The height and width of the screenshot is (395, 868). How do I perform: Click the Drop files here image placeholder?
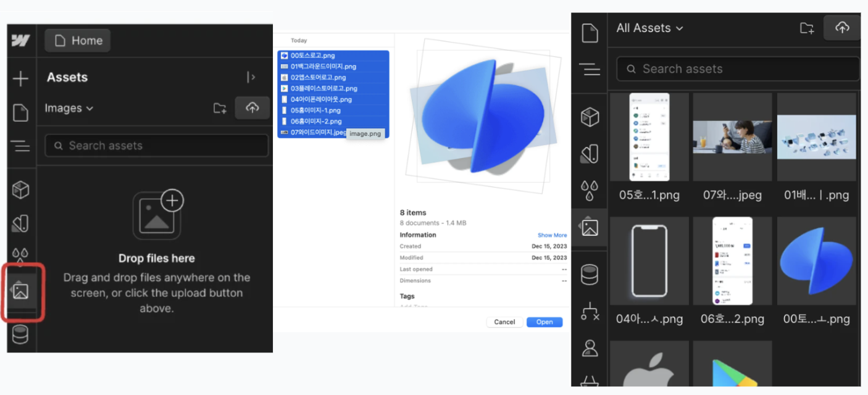[157, 215]
